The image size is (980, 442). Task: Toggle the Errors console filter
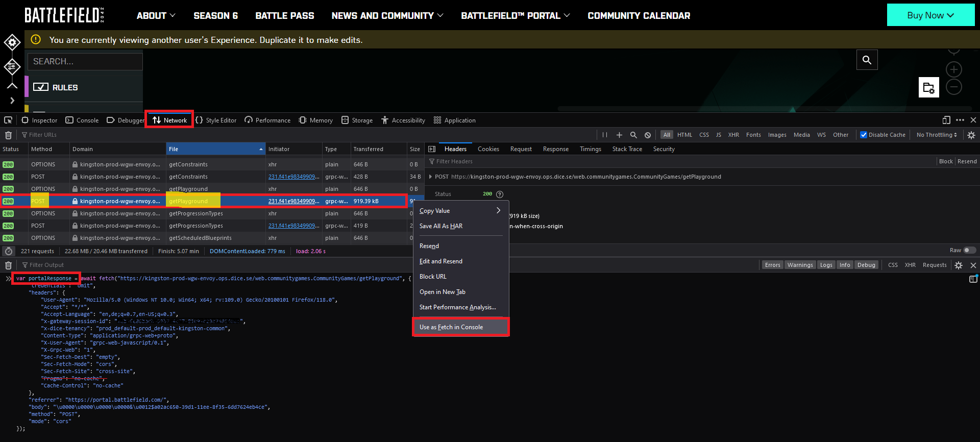[x=772, y=265]
